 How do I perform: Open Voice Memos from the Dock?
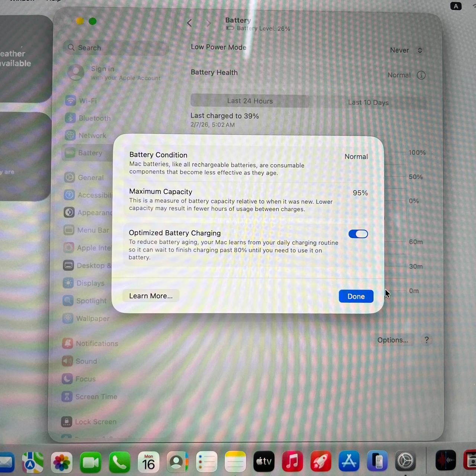tap(446, 460)
